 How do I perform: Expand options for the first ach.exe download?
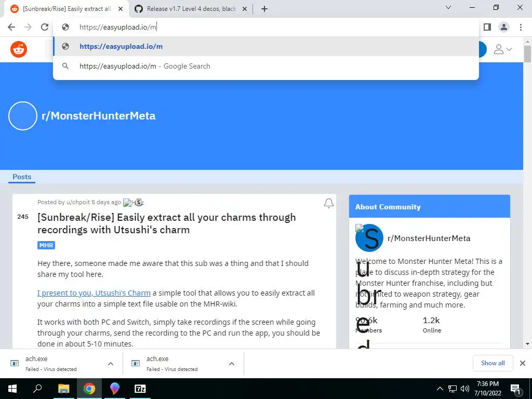click(111, 363)
